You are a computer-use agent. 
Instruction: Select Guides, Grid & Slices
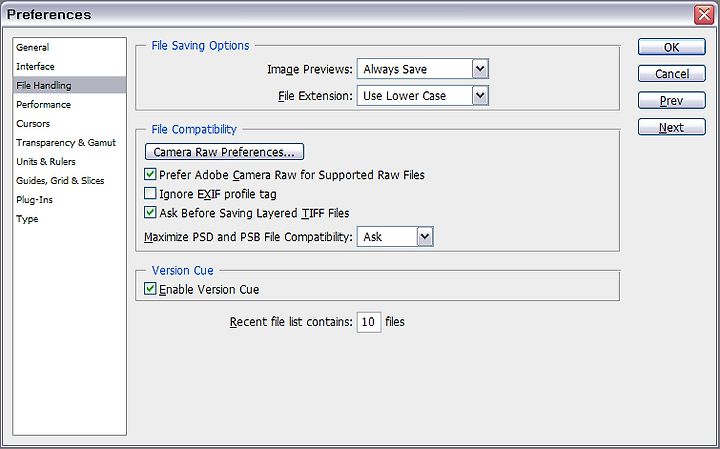pos(69,181)
